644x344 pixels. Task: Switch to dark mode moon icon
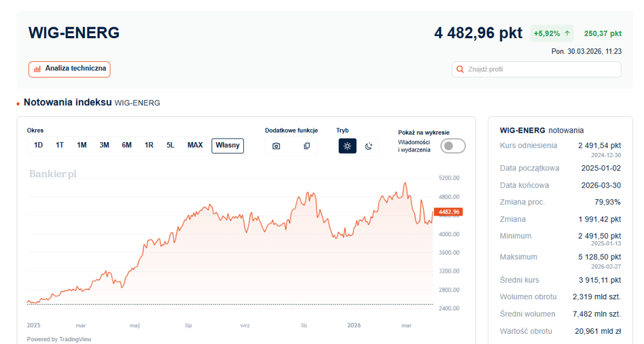(x=368, y=146)
